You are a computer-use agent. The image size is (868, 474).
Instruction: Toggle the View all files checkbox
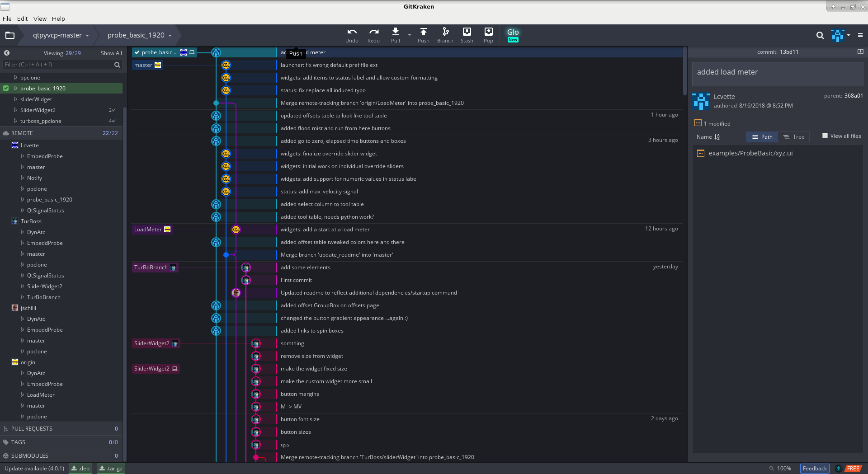(825, 136)
